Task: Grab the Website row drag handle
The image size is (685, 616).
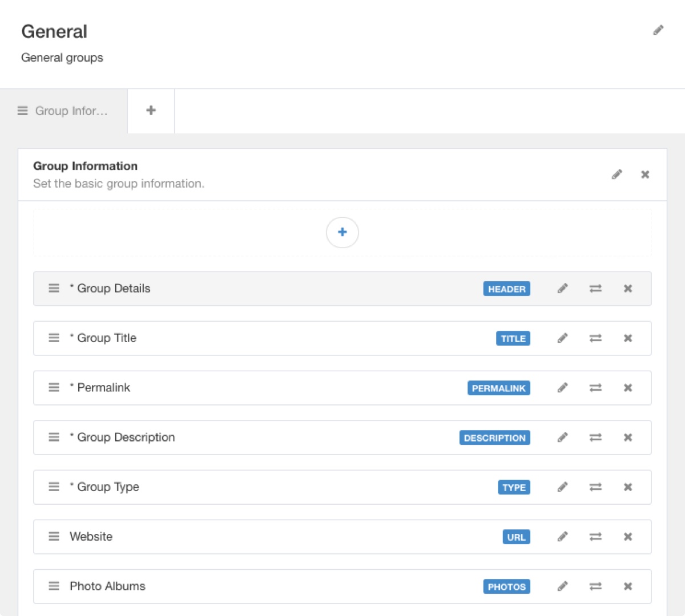Action: click(x=54, y=537)
